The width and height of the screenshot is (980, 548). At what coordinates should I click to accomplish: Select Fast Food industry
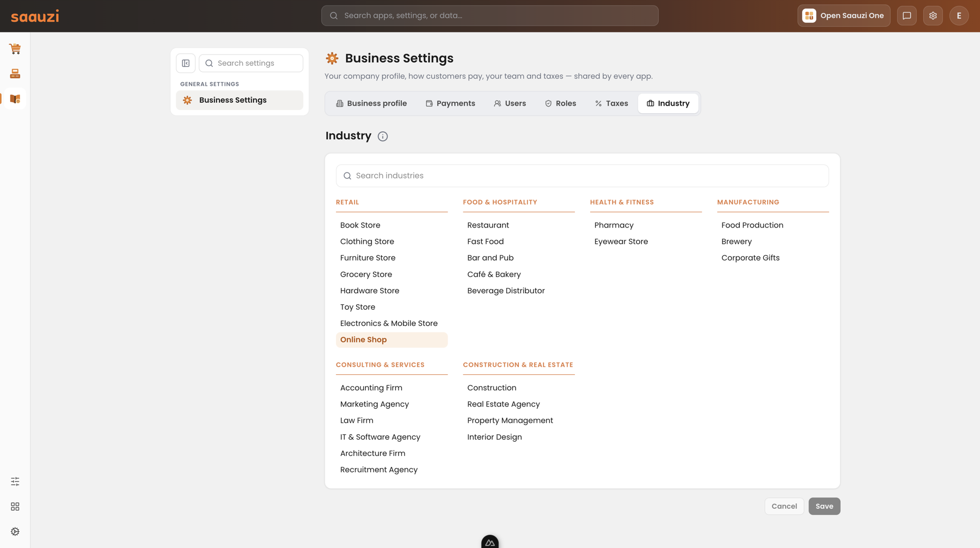[x=519, y=242]
